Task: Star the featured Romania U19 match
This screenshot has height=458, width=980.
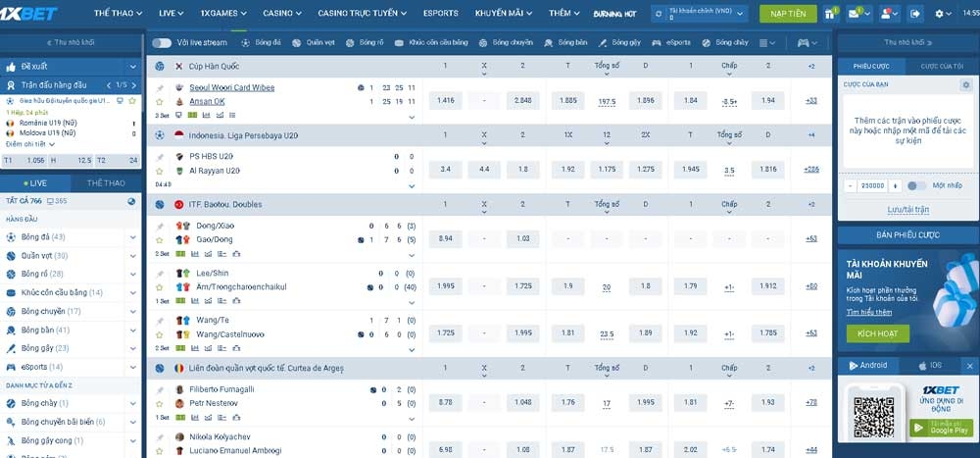Action: click(132, 101)
